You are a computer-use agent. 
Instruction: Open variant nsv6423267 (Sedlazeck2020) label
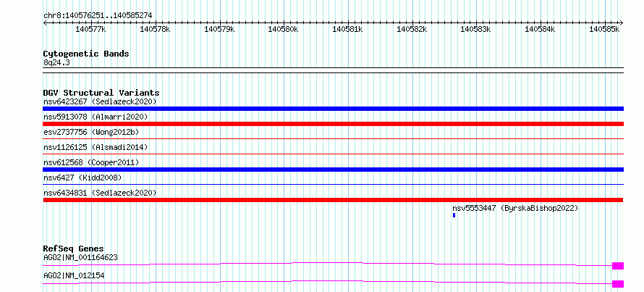pyautogui.click(x=100, y=101)
